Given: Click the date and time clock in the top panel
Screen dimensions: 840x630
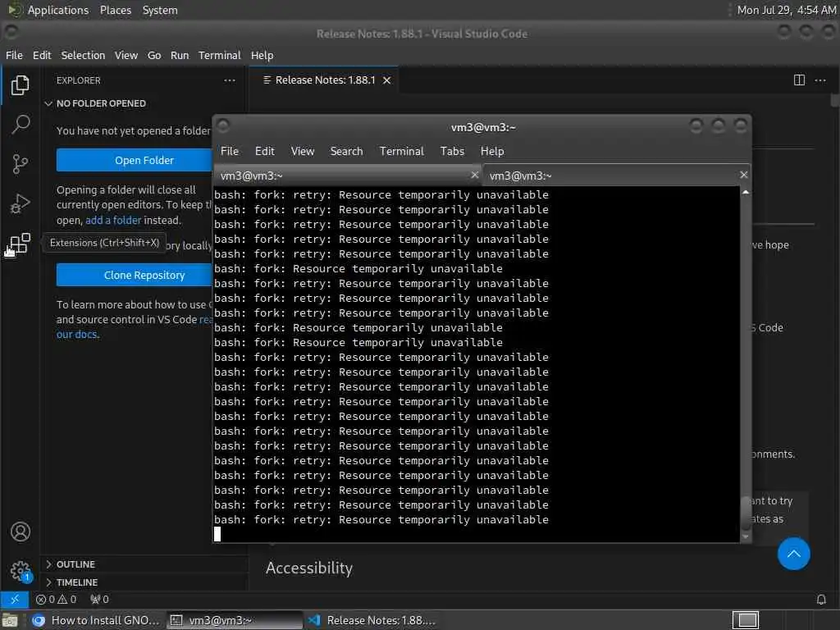Looking at the screenshot, I should (787, 10).
